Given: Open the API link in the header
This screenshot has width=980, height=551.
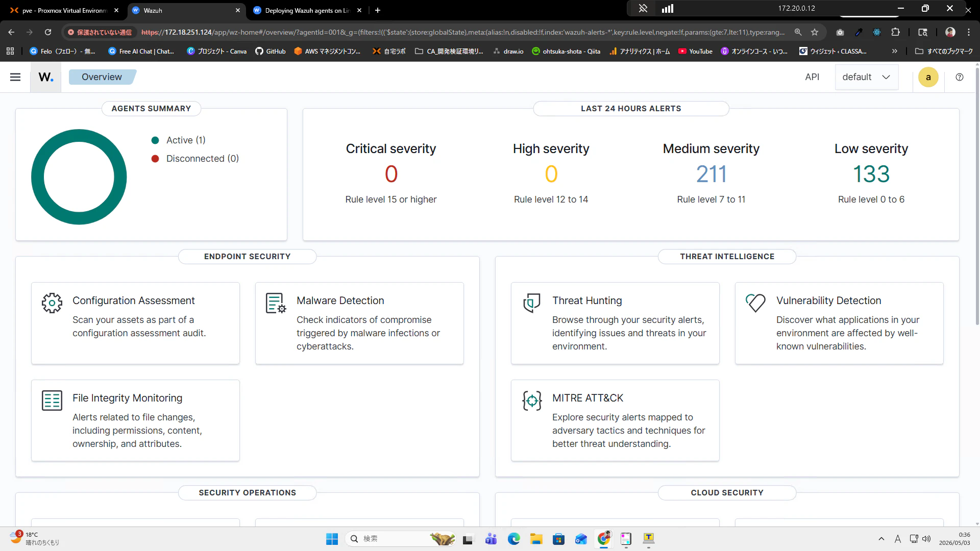Looking at the screenshot, I should (x=812, y=77).
